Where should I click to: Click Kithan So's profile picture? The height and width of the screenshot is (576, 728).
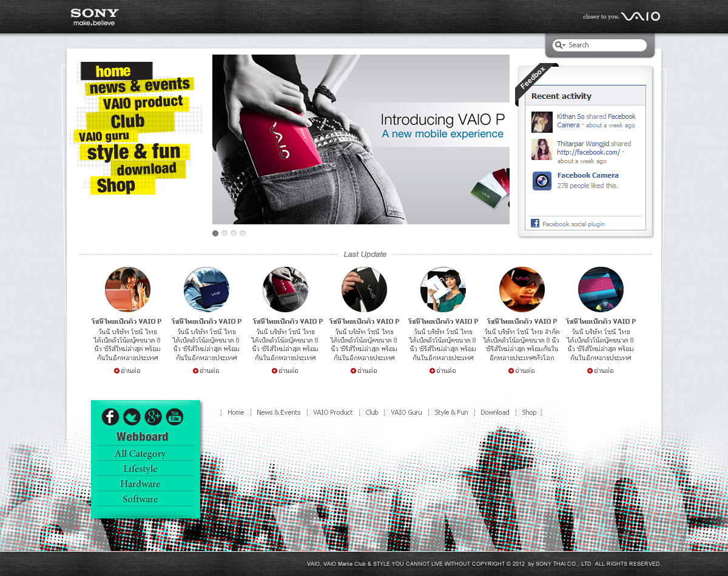tap(542, 122)
